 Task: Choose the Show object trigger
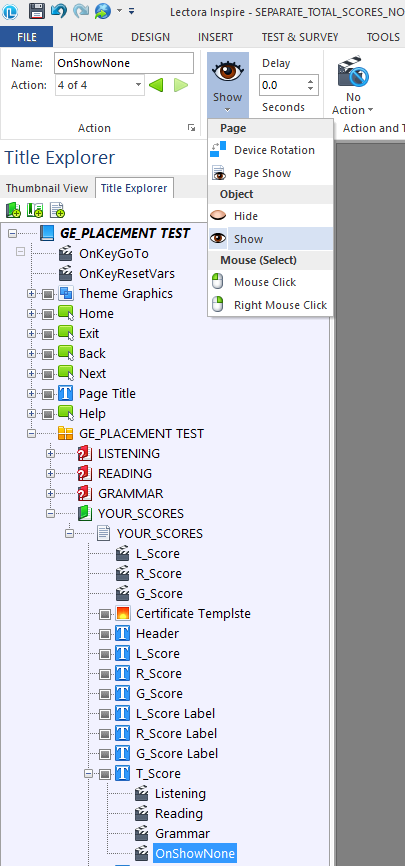[271, 239]
